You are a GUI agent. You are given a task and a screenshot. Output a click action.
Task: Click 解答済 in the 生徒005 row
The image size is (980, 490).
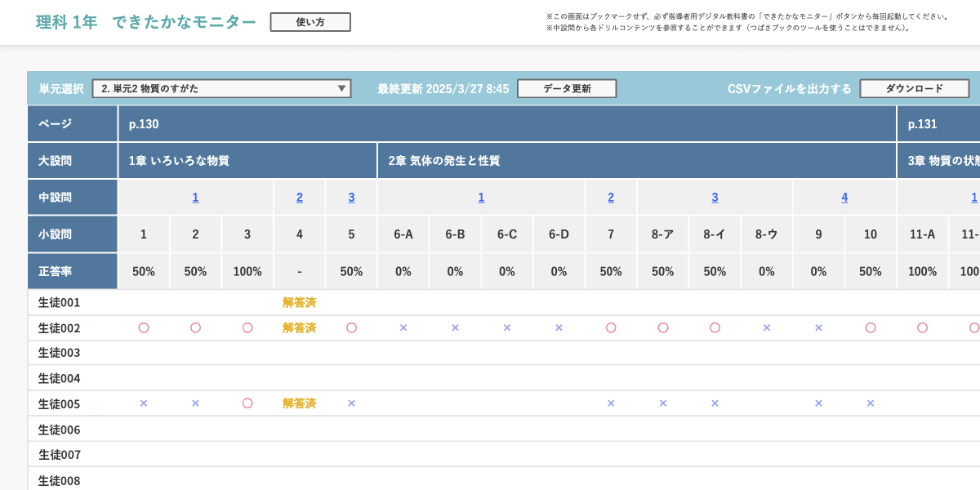(300, 403)
